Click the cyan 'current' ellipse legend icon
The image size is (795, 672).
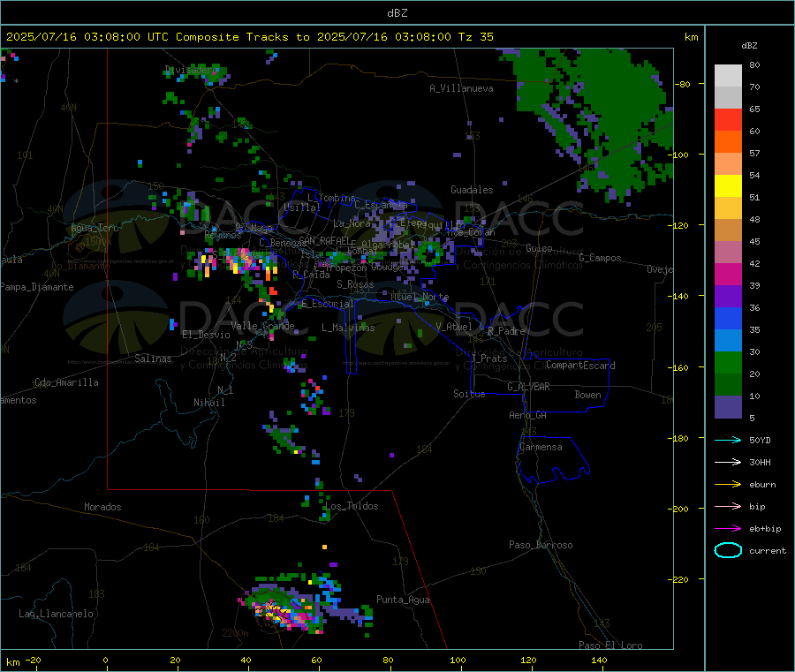728,550
